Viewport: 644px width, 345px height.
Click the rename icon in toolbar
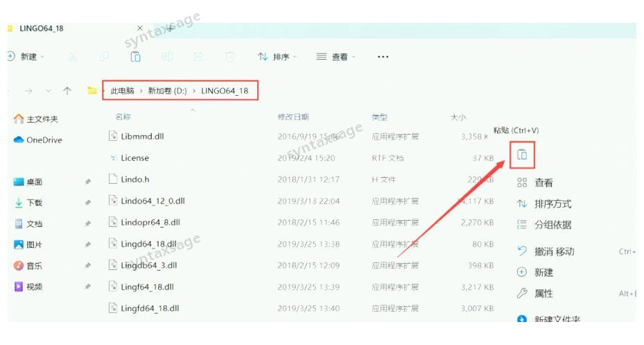(167, 56)
